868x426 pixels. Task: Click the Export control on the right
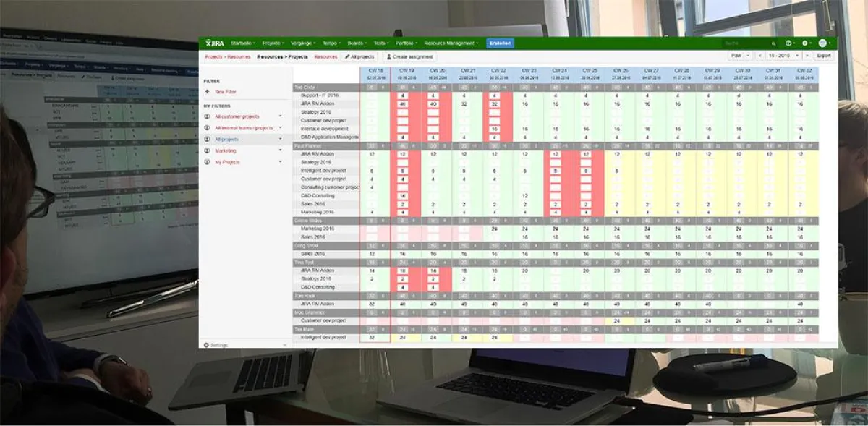824,55
